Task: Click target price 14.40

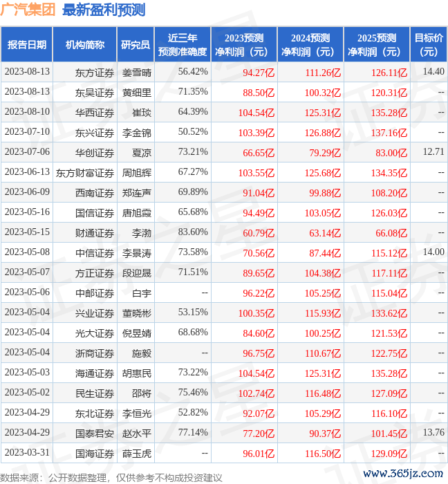Action: click(433, 72)
